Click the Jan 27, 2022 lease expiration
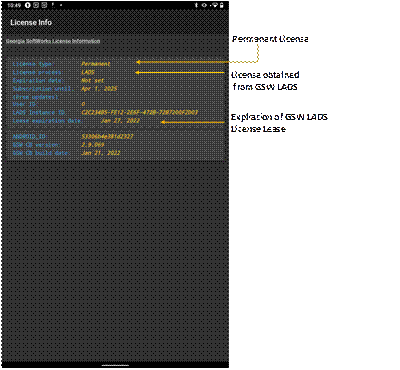 click(120, 121)
